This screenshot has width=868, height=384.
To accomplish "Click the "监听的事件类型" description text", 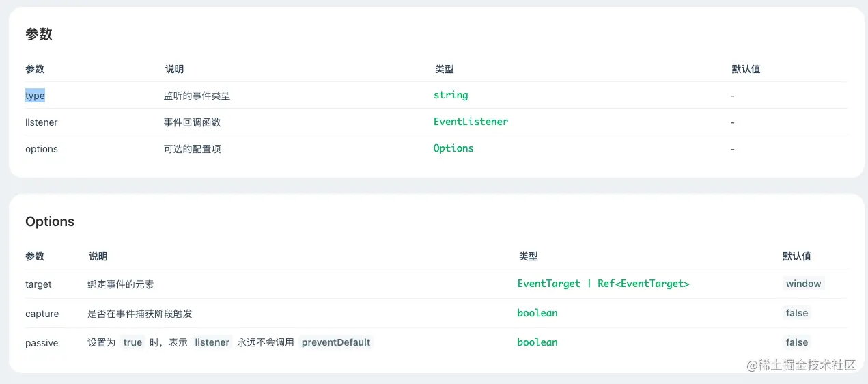I will tap(197, 96).
